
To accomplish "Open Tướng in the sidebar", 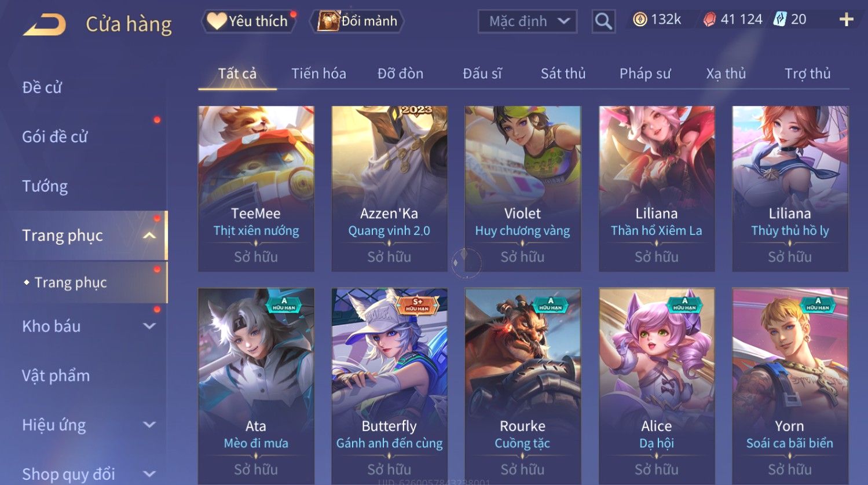I will [45, 186].
